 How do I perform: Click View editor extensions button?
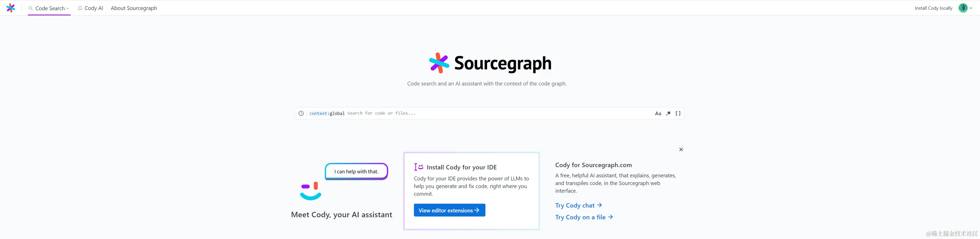(449, 210)
